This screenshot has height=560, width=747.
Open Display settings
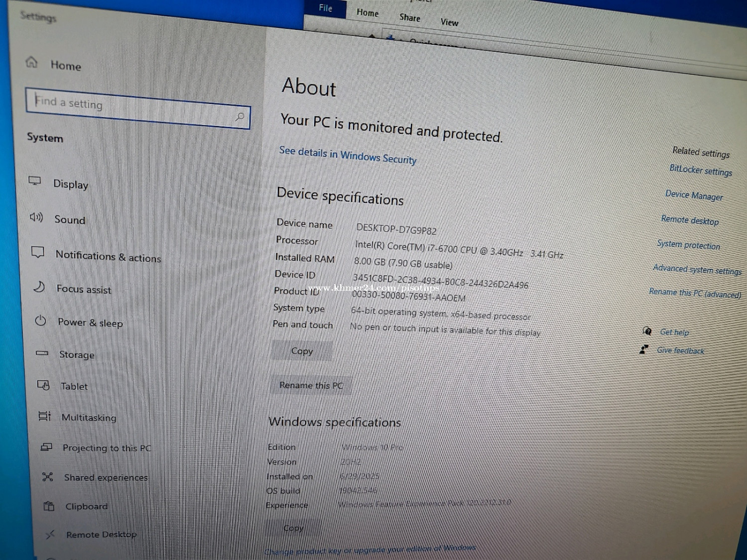pos(71,184)
